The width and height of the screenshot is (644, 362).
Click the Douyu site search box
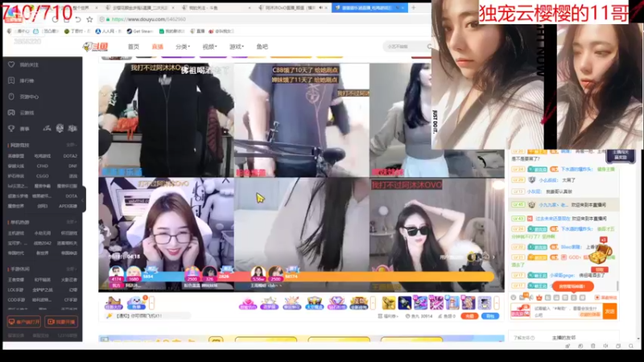point(407,47)
